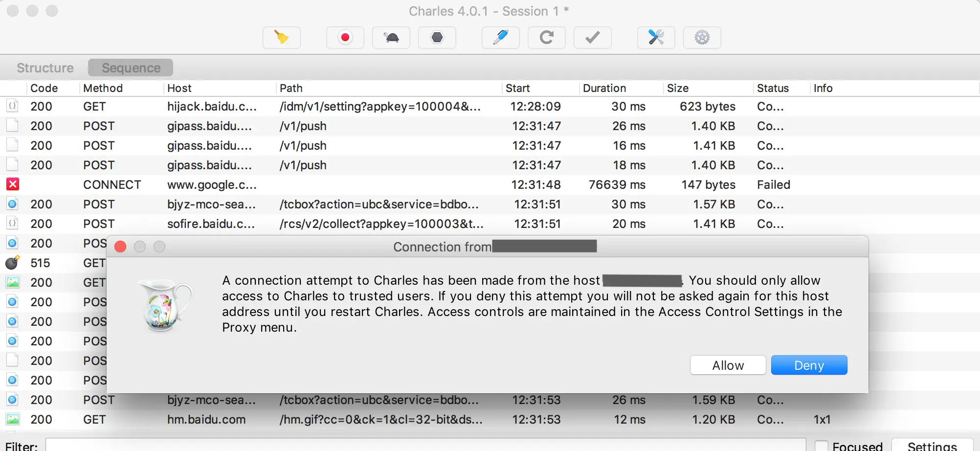
Task: Stop recording with the red record button
Action: point(345,38)
